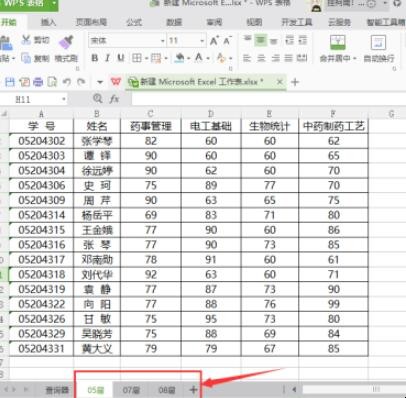Image resolution: width=406 pixels, height=398 pixels.
Task: Click the horizontal scrollbar left arrow
Action: click(x=295, y=389)
